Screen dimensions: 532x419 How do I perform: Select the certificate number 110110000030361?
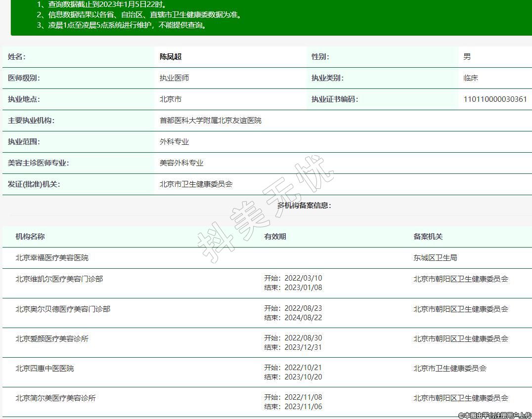[x=495, y=99]
